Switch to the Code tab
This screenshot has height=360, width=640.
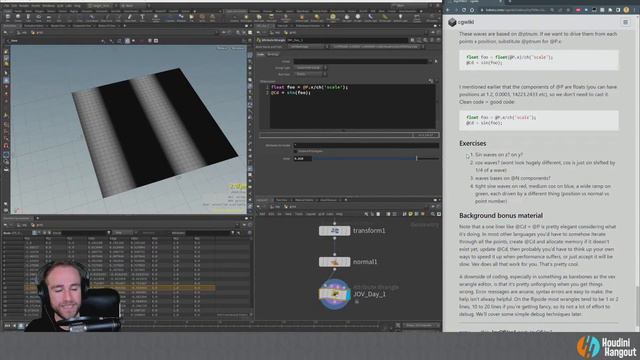click(260, 54)
